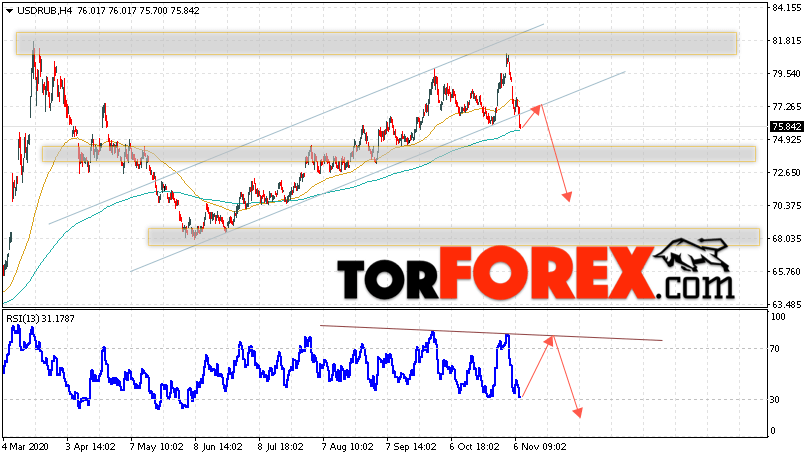Select time axis label 8 Jun 14:02

218,446
